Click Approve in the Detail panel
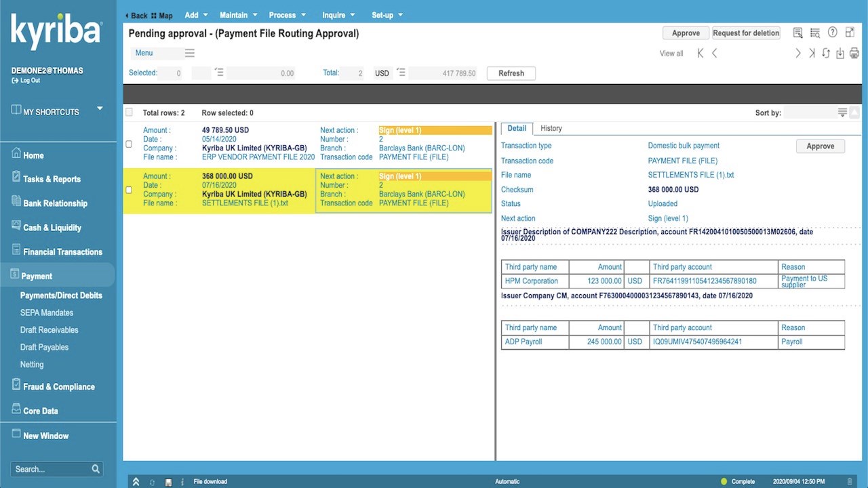This screenshot has height=488, width=868. point(820,146)
